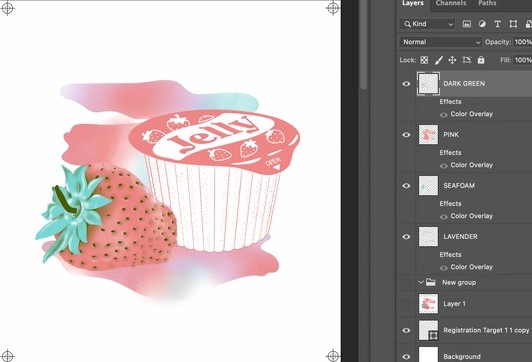
Task: Show Layer 1 visibility box
Action: (x=406, y=304)
